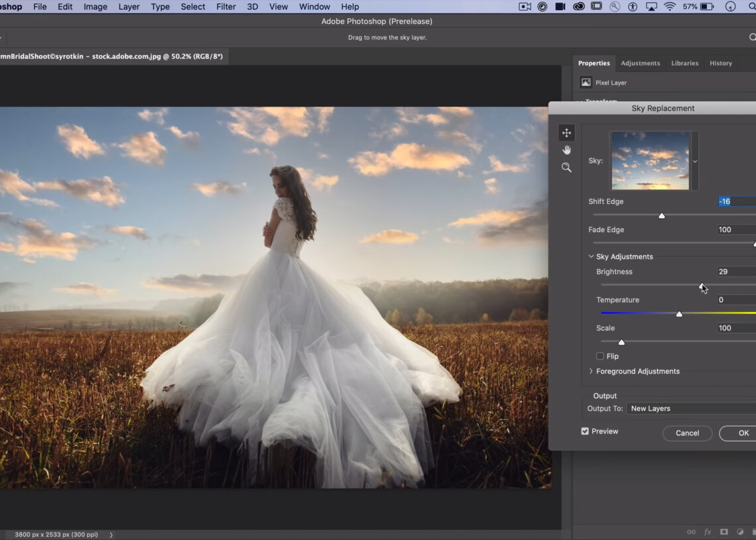Click the Cancel button
The width and height of the screenshot is (756, 540).
click(x=687, y=433)
